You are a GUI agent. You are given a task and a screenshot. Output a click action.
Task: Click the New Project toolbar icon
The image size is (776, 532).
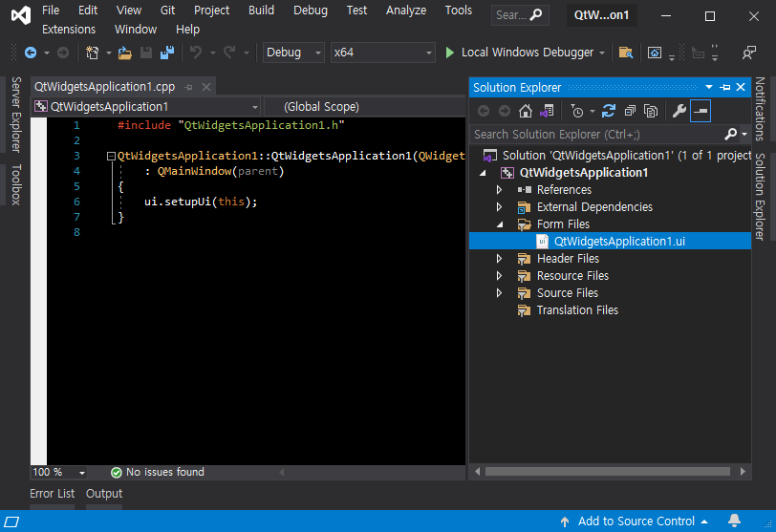tap(92, 53)
